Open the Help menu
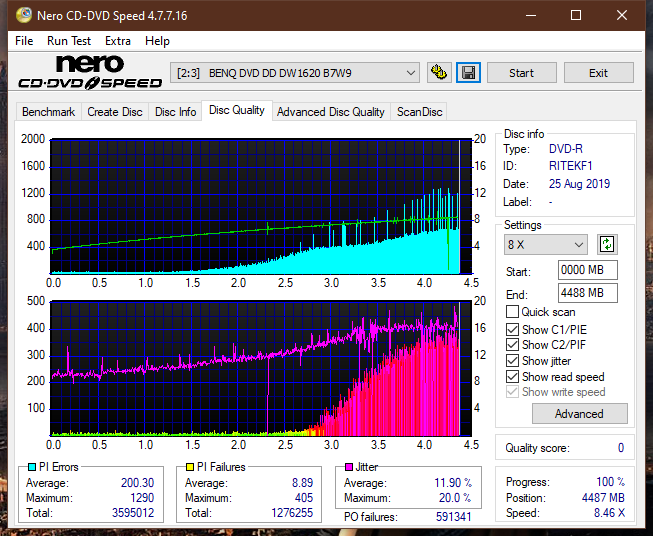Screen dimensions: 653x536 (x=157, y=41)
